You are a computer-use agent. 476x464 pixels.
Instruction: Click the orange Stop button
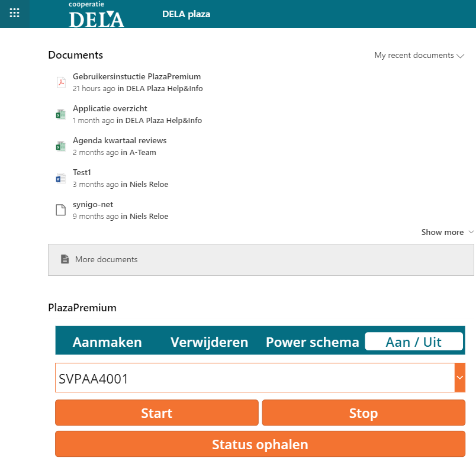click(x=364, y=413)
